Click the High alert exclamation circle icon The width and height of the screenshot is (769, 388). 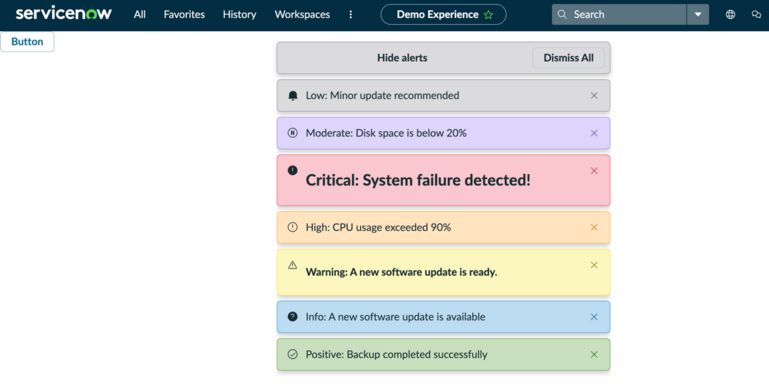point(293,227)
